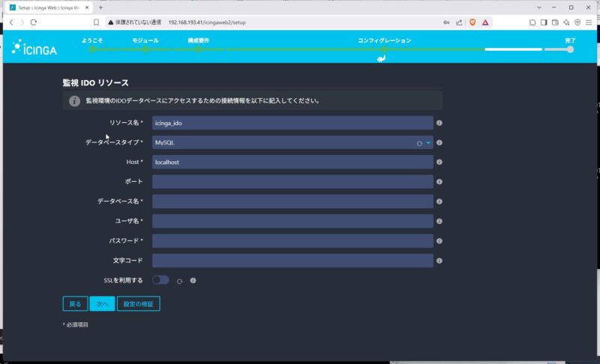Click the ポート input field
Viewport: 600px width, 364px height.
coord(292,182)
